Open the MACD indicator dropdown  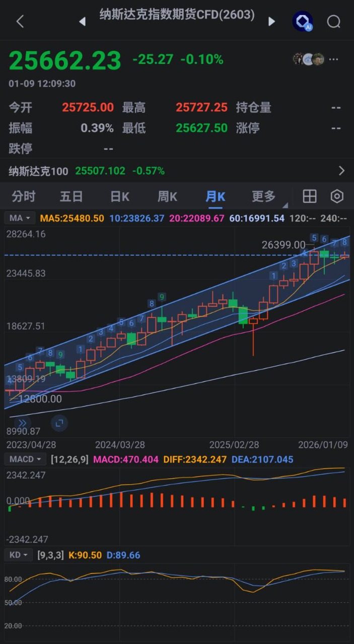click(25, 459)
